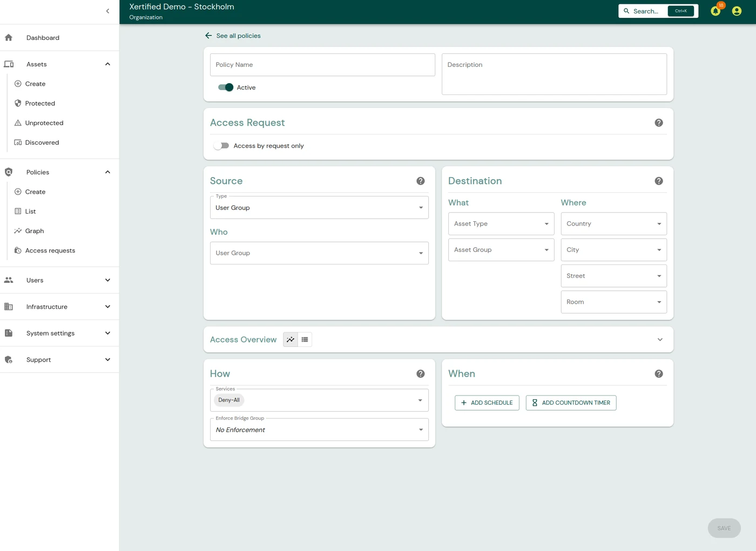756x551 pixels.
Task: Open the Enforce Bridge Group dropdown
Action: coord(319,430)
